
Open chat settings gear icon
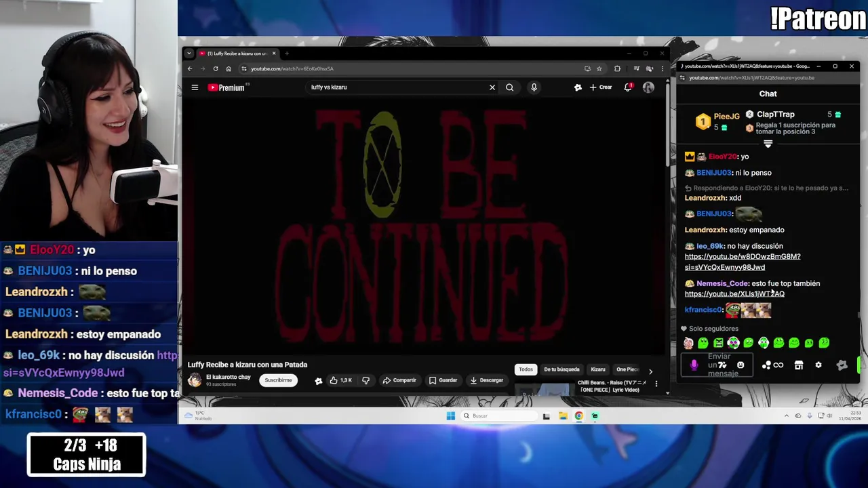click(x=818, y=365)
